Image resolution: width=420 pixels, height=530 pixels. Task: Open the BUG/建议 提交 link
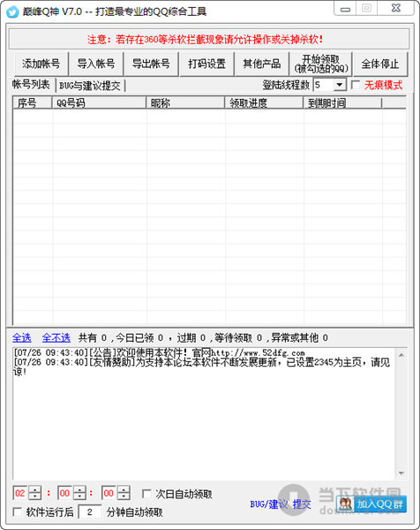click(281, 504)
